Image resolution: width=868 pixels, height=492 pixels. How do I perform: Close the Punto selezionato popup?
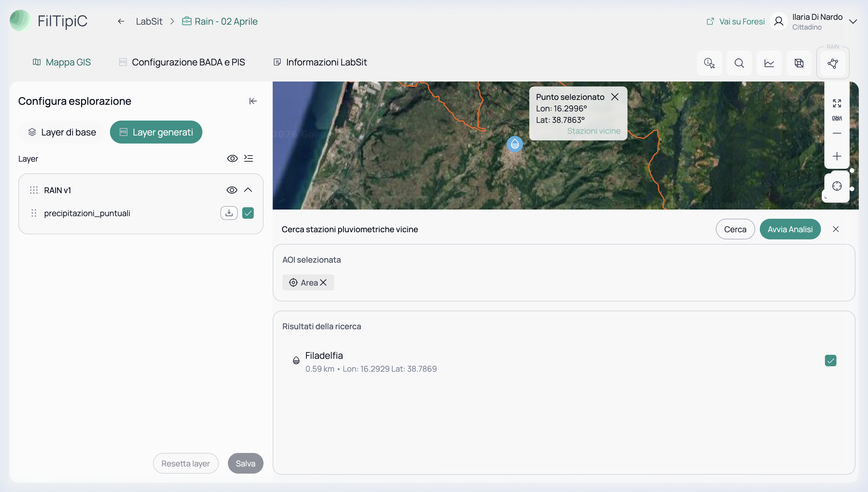click(x=615, y=97)
